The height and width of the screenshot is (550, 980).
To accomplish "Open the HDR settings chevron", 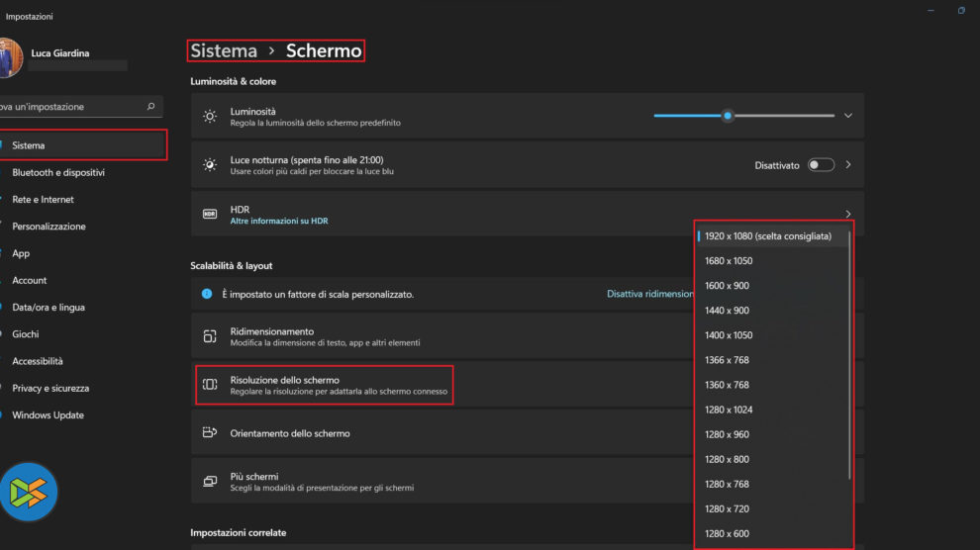I will click(848, 214).
